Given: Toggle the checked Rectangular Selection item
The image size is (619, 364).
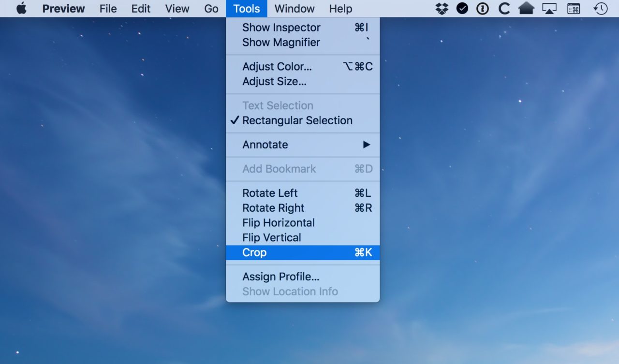Looking at the screenshot, I should click(x=303, y=120).
